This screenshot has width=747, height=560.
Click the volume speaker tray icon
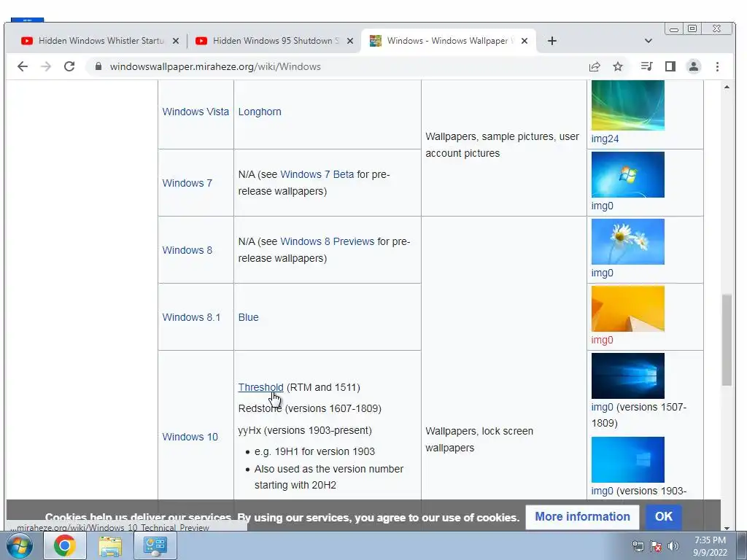tap(673, 546)
